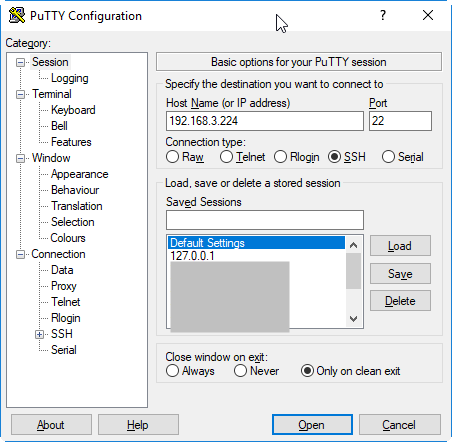The image size is (452, 442).
Task: Click the Load button
Action: click(400, 246)
